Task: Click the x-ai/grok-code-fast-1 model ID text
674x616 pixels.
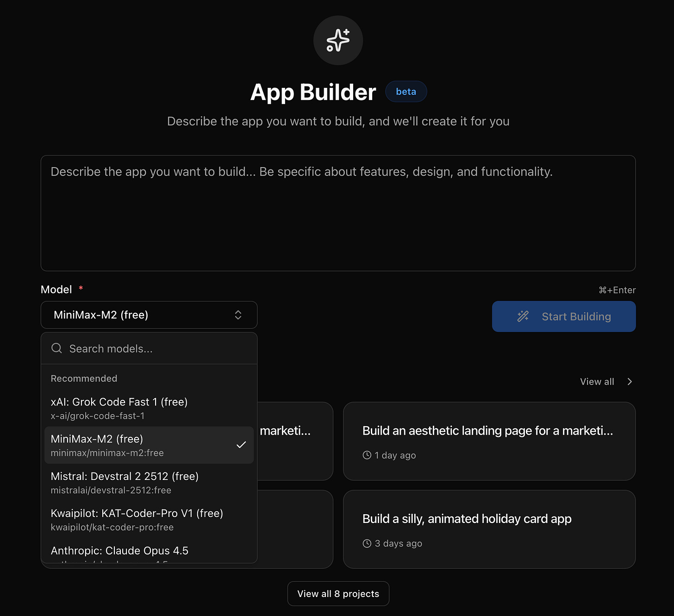Action: 98,416
